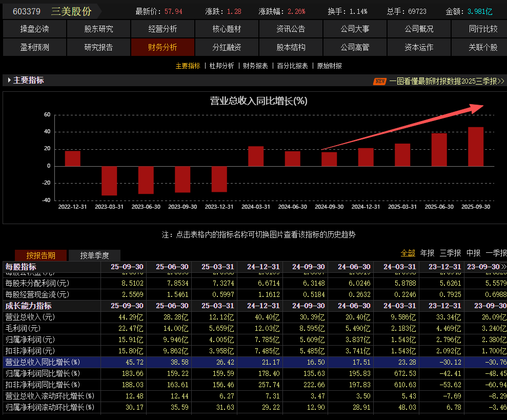Select the 按报告期 view

click(40, 255)
